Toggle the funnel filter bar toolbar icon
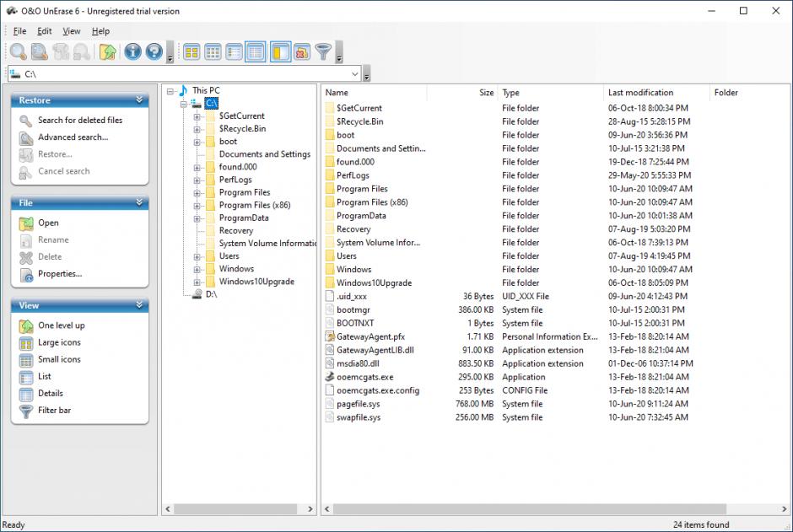The width and height of the screenshot is (793, 532). (x=323, y=51)
